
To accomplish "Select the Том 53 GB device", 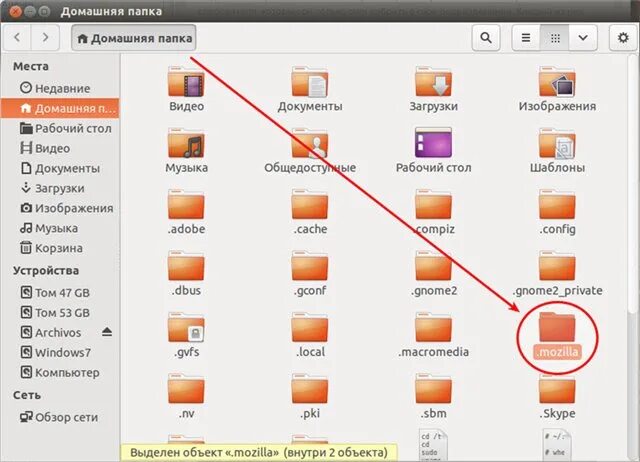I will pyautogui.click(x=60, y=313).
